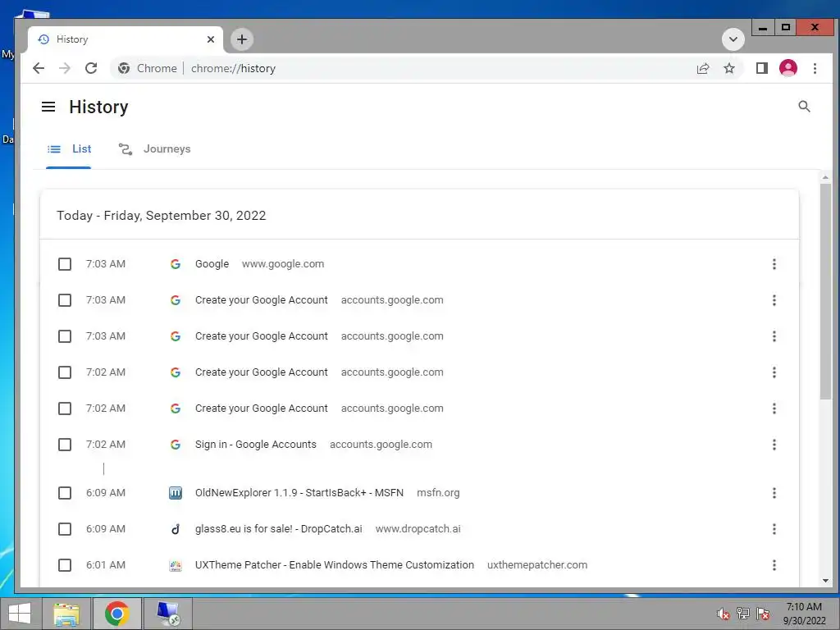
Task: Check the Sign in - Google Accounts checkbox
Action: [65, 445]
